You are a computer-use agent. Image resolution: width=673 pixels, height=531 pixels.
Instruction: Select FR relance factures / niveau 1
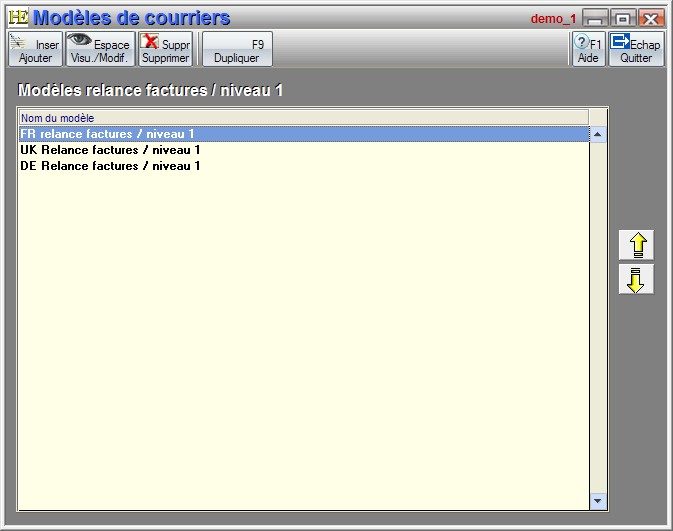pos(304,134)
